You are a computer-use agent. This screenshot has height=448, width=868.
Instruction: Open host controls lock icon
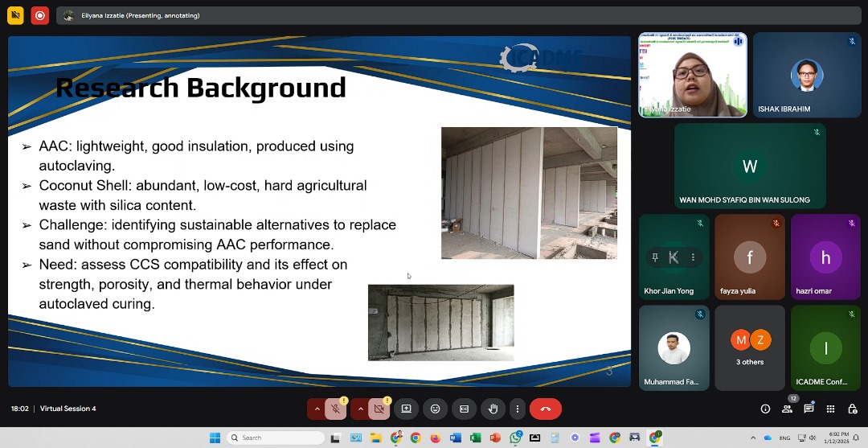(852, 409)
